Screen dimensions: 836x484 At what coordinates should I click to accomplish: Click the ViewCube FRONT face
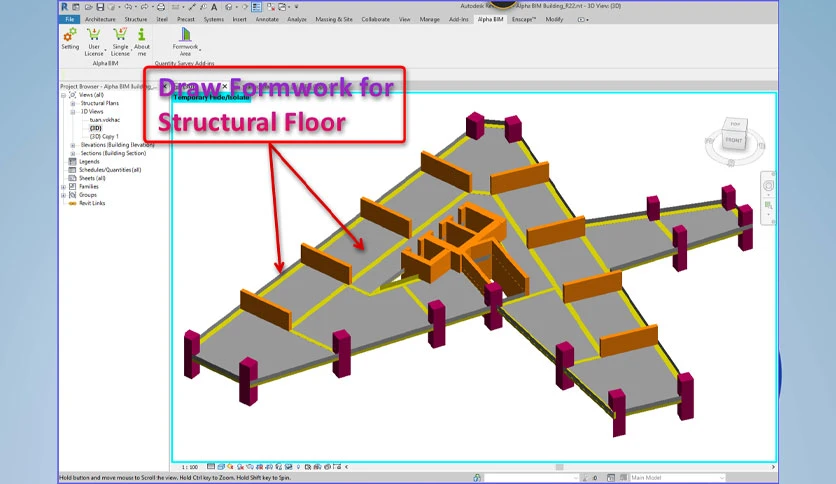coord(734,140)
